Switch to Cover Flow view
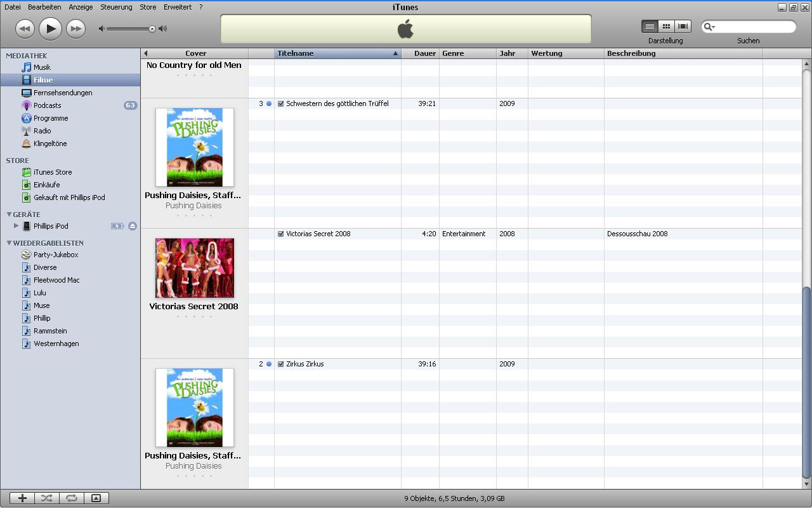The width and height of the screenshot is (812, 508). point(683,26)
